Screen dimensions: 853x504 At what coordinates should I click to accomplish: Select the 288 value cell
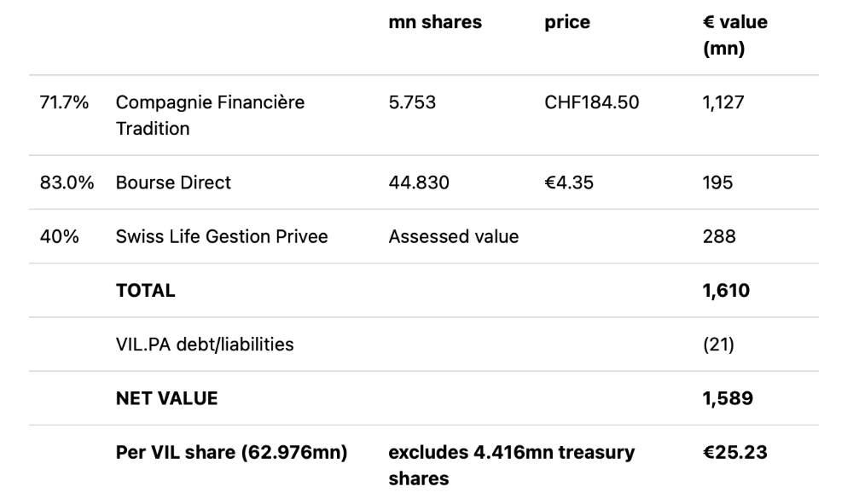click(x=719, y=236)
